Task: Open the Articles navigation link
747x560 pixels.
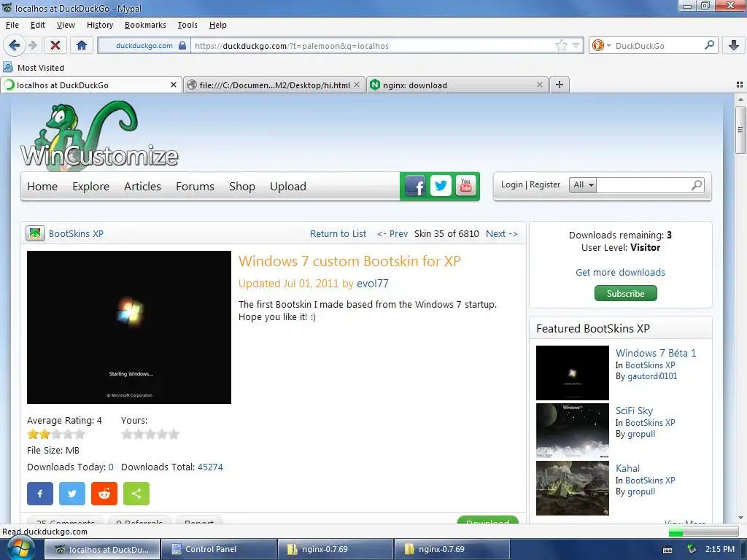Action: click(x=142, y=186)
